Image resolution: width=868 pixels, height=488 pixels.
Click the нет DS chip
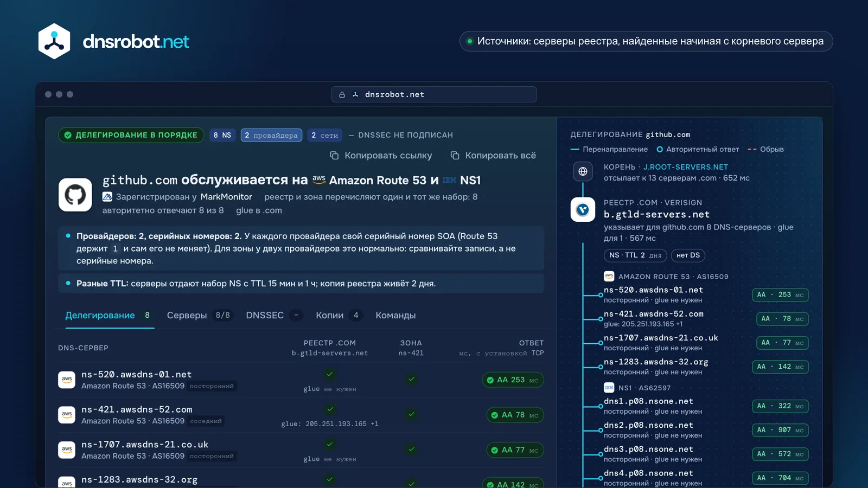coord(688,255)
